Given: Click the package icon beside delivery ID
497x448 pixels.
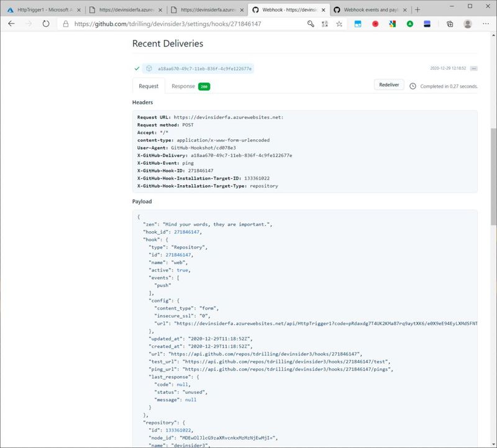Looking at the screenshot, I should point(149,68).
